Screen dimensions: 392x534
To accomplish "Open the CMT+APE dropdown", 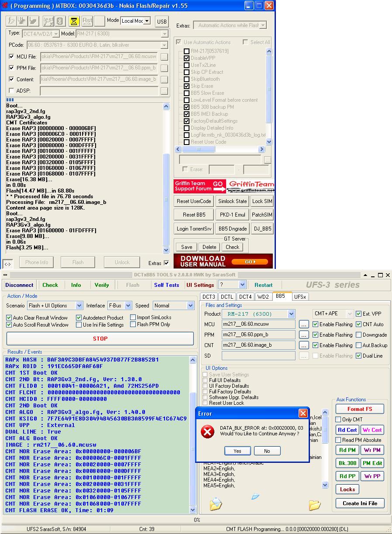I will click(x=349, y=314).
